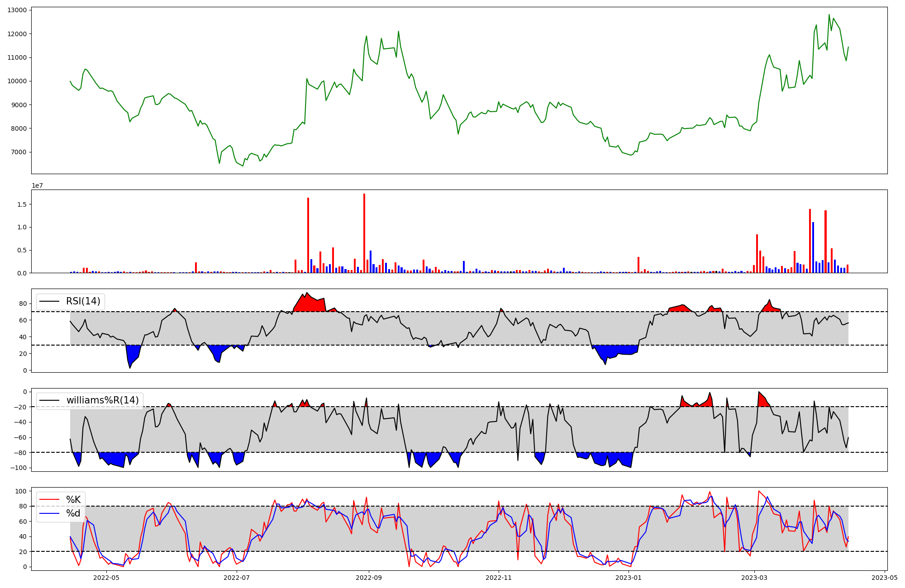Click the %K legend text
The height and width of the screenshot is (588, 905).
pos(73,500)
